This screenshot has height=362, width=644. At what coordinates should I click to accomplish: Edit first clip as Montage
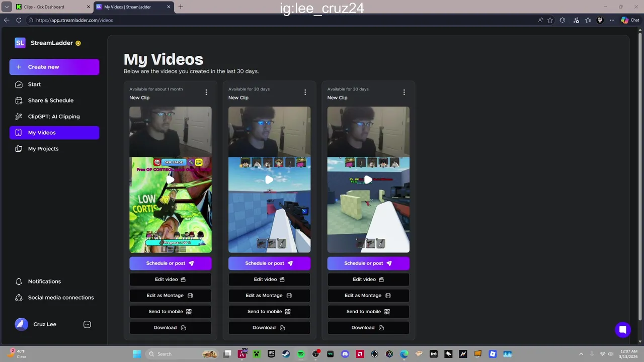point(171,296)
